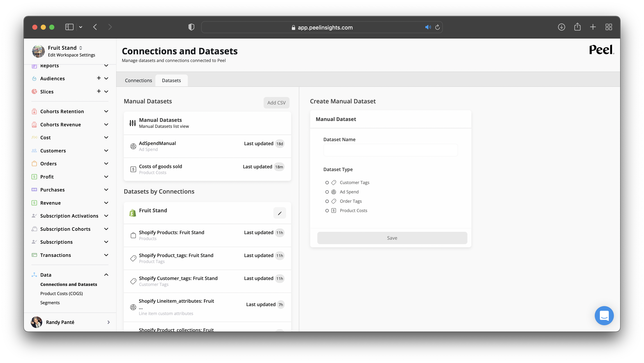
Task: Click the plus icon next to Slices
Action: [99, 91]
